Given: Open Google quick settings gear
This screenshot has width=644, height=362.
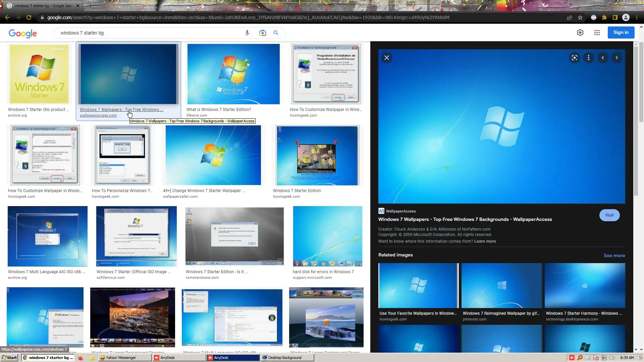Looking at the screenshot, I should [x=580, y=33].
